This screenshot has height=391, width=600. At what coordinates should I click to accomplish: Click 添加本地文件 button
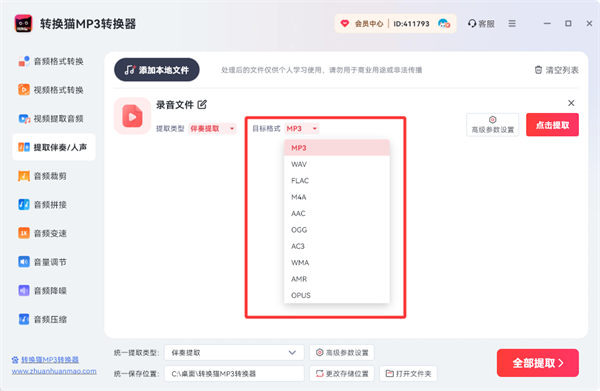tap(157, 70)
